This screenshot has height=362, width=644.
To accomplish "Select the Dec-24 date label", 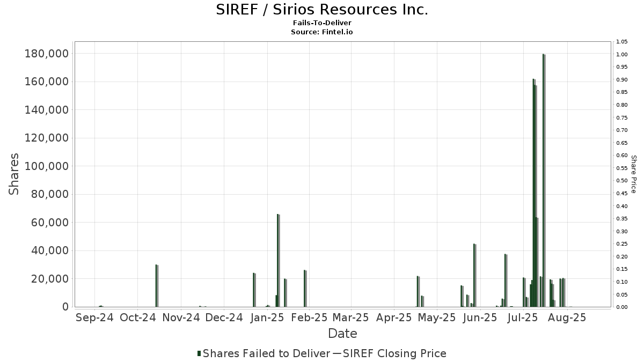I will coord(224,317).
